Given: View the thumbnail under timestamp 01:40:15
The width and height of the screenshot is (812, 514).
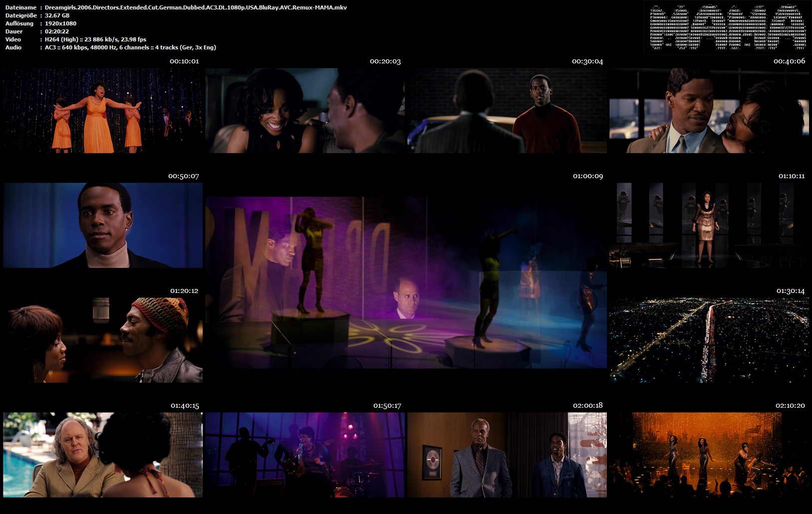Looking at the screenshot, I should point(103,455).
